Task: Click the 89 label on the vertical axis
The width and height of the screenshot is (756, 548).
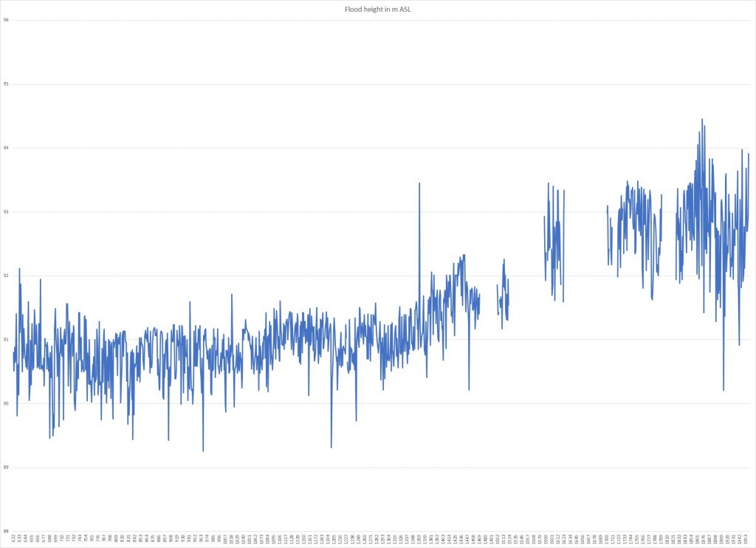Action: (6, 467)
